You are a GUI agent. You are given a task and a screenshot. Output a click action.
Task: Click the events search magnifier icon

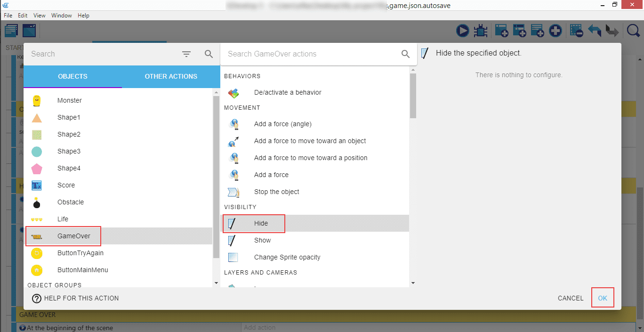pos(633,31)
